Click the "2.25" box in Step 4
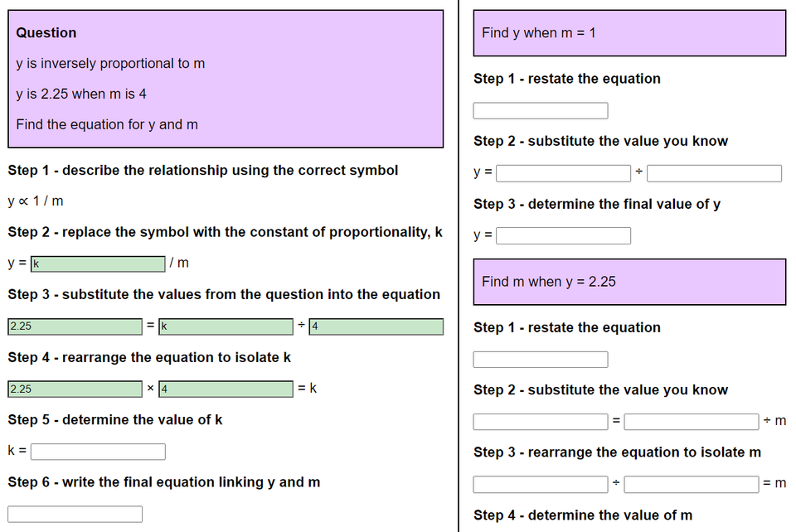796x532 pixels. tap(74, 388)
